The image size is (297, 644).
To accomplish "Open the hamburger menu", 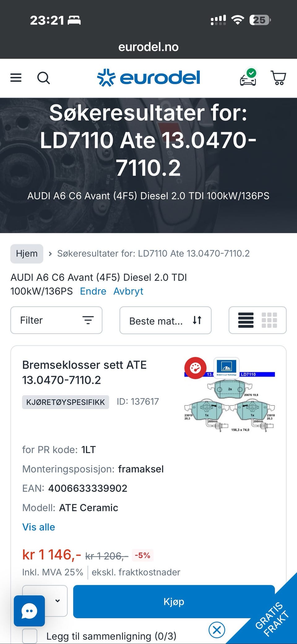I will coord(16,78).
